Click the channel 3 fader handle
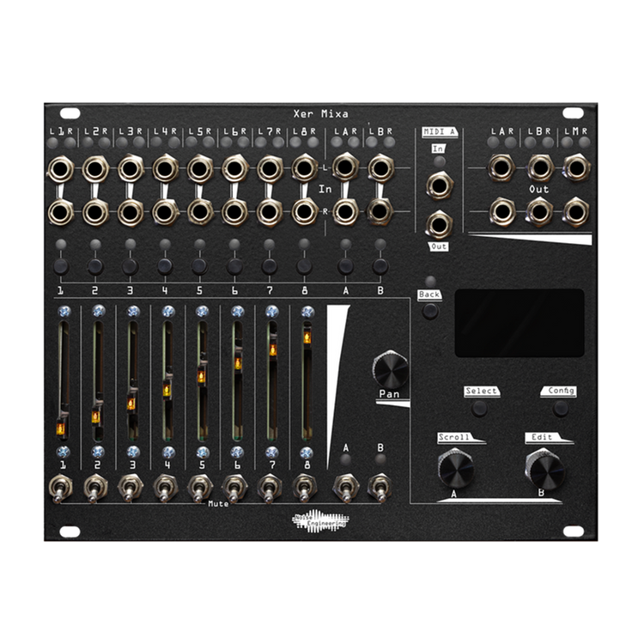Viewport: 644px width, 644px height. pos(131,404)
